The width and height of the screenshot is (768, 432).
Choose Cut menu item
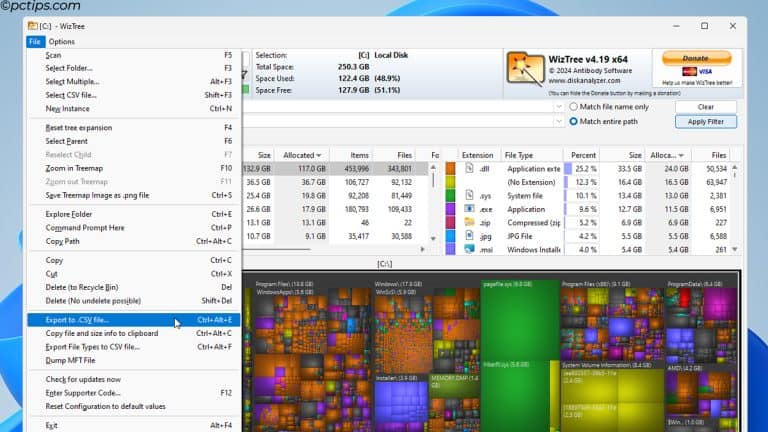pos(134,274)
